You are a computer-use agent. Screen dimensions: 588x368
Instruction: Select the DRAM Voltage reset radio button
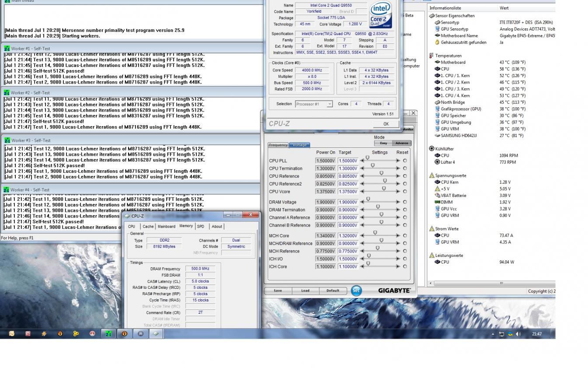coord(405,202)
